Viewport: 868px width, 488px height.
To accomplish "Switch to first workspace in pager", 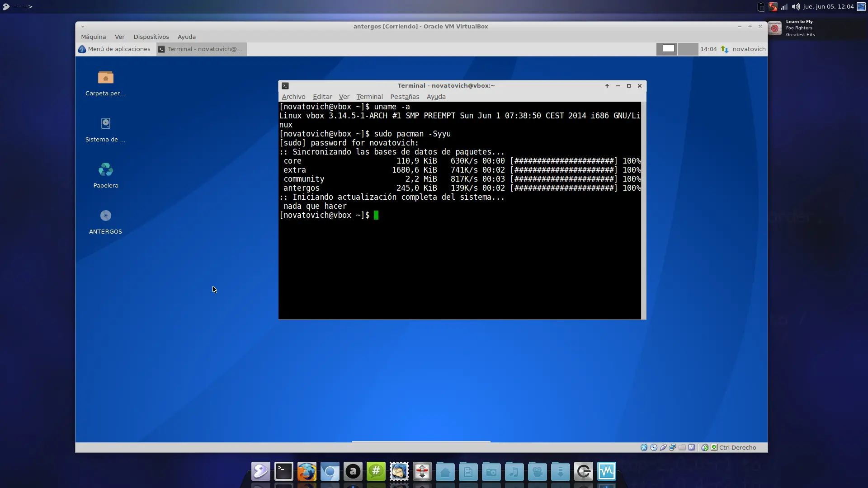I will click(x=667, y=49).
